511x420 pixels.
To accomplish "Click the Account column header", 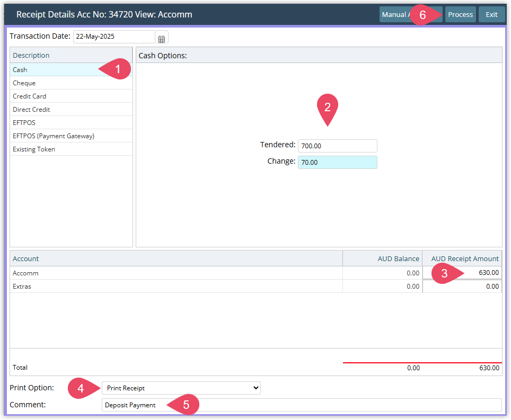I will click(x=176, y=258).
